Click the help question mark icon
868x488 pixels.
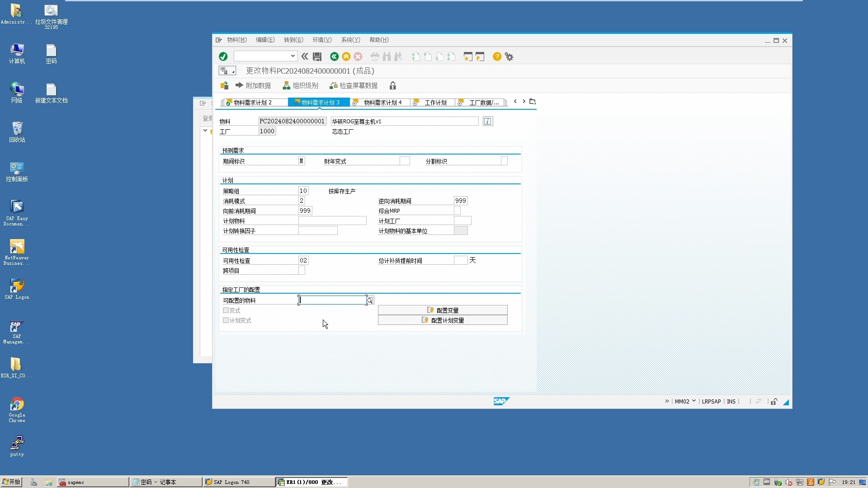point(497,56)
